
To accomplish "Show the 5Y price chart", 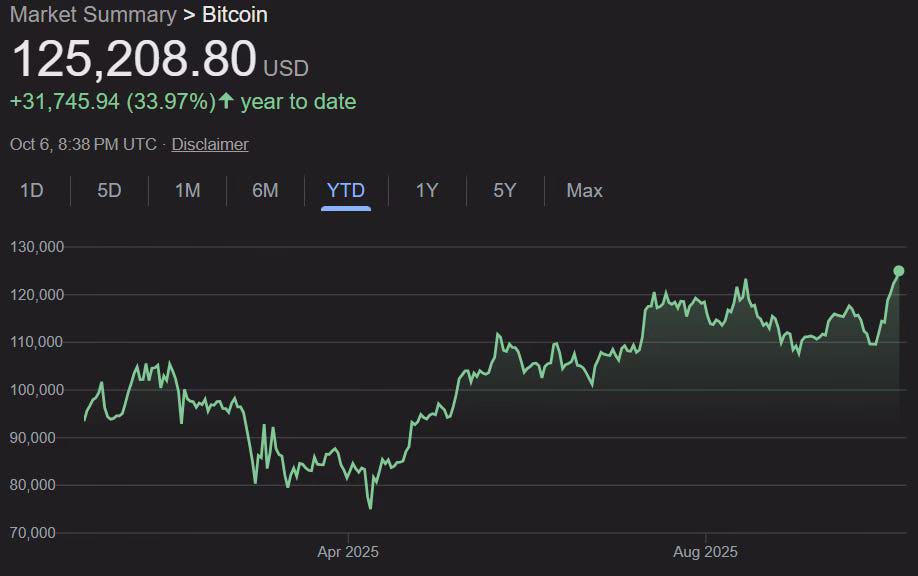I will point(505,190).
